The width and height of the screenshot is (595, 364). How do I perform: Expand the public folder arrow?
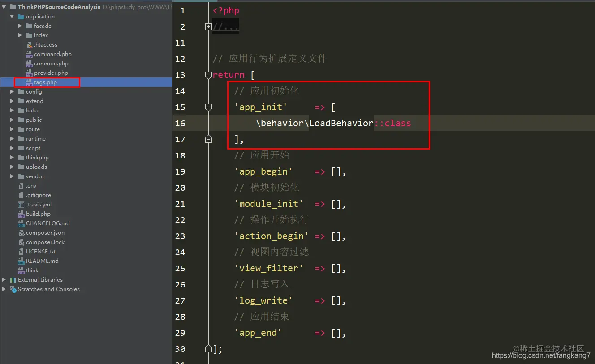(x=12, y=120)
